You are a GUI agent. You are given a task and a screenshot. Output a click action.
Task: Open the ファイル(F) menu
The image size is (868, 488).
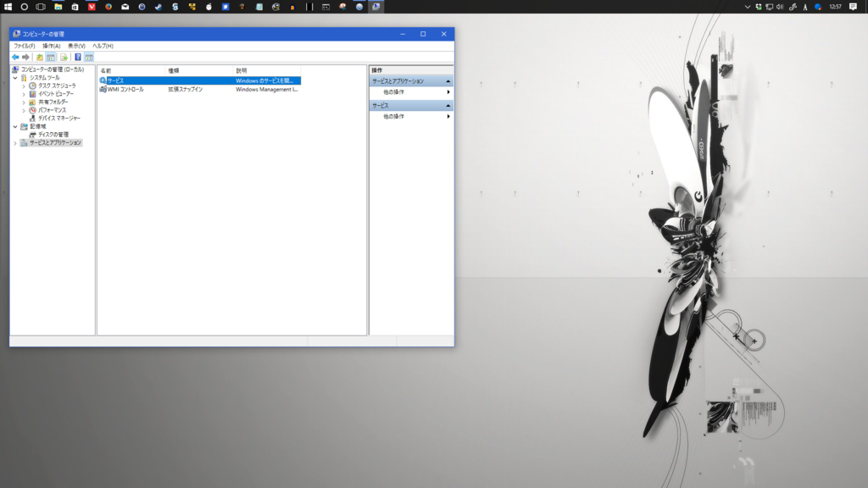point(25,46)
